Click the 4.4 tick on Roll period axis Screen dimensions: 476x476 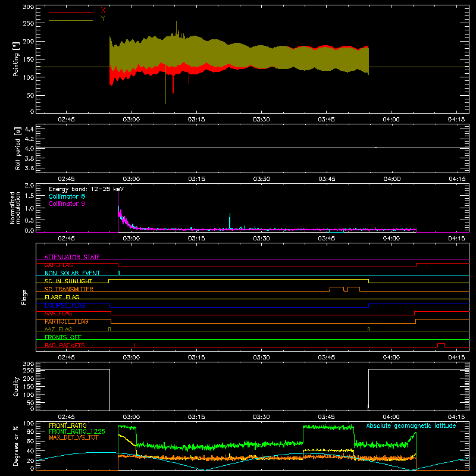coord(29,129)
